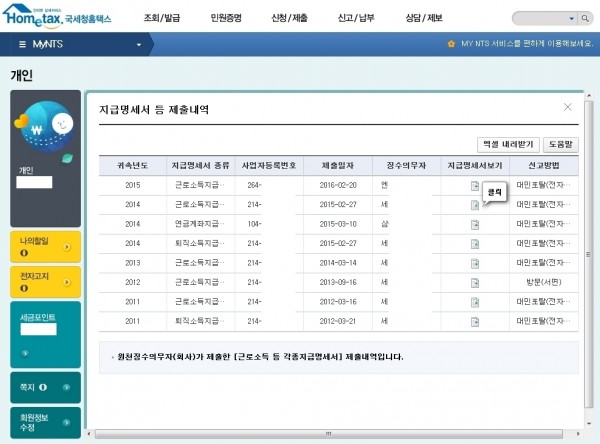Open 회원정보 수정 in the sidebar
The image size is (600, 444).
click(x=44, y=421)
